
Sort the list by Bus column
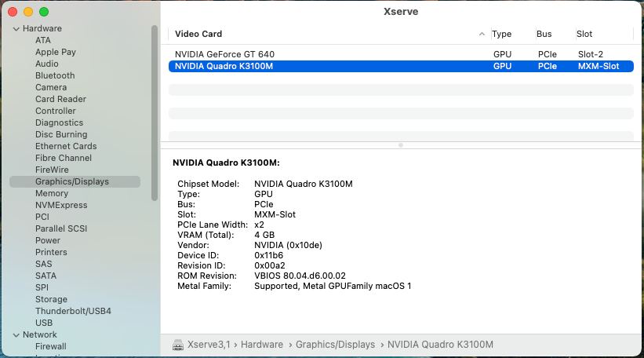click(x=544, y=34)
